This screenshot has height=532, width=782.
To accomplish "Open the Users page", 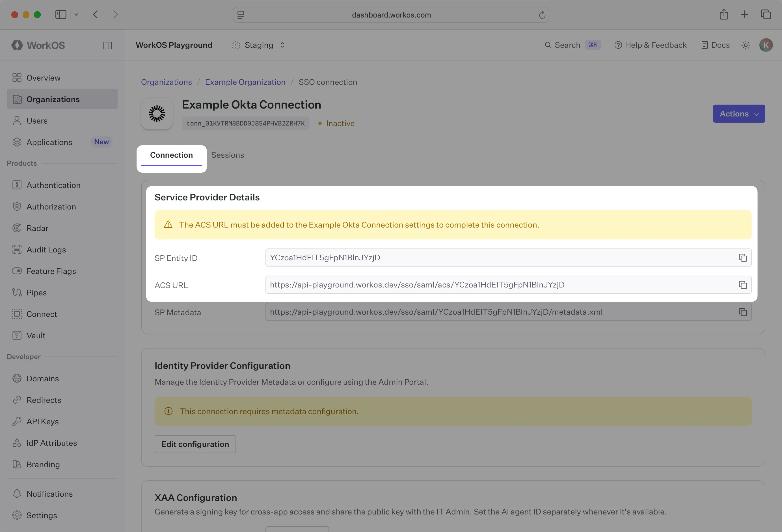I will (62, 121).
